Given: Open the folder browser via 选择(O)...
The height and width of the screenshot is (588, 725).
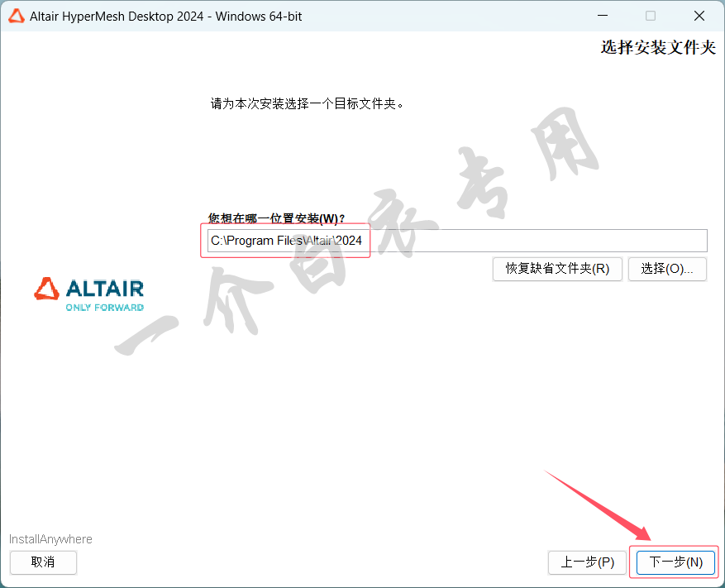Looking at the screenshot, I should pyautogui.click(x=667, y=269).
